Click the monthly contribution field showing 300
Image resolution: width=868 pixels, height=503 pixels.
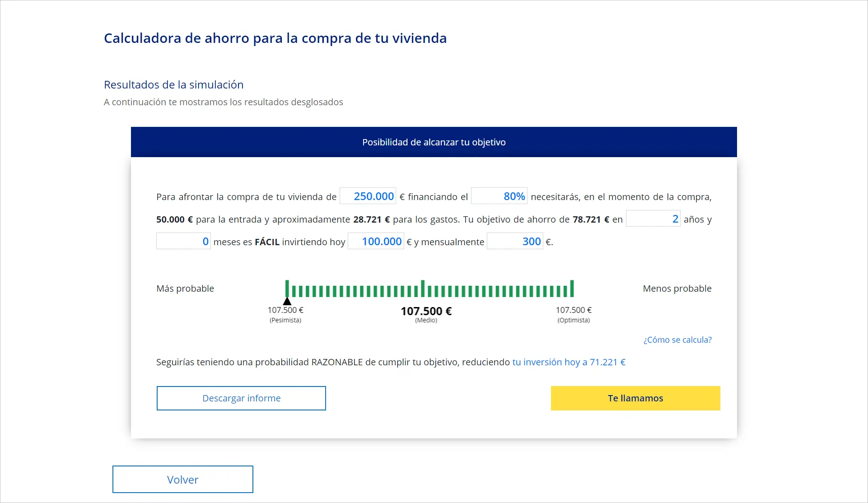[x=515, y=242]
